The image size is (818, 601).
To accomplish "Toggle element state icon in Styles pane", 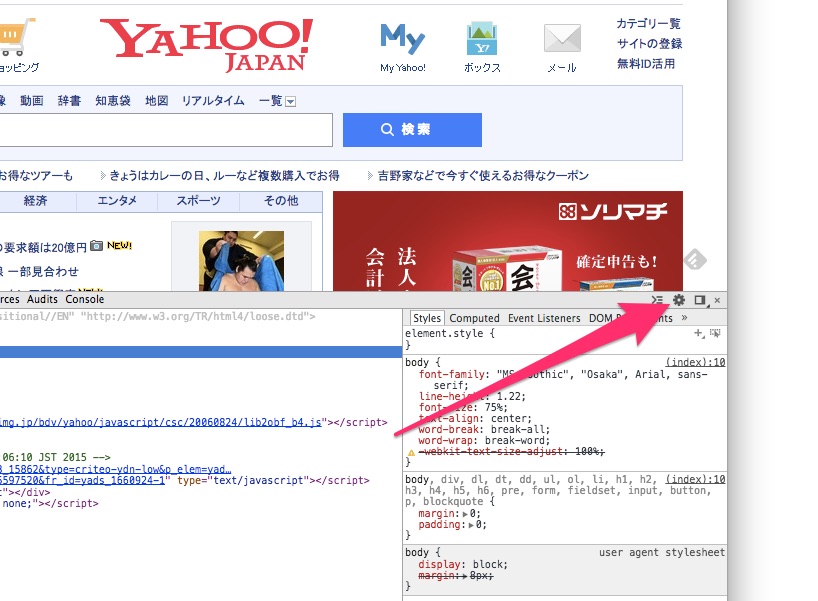I will pos(715,333).
